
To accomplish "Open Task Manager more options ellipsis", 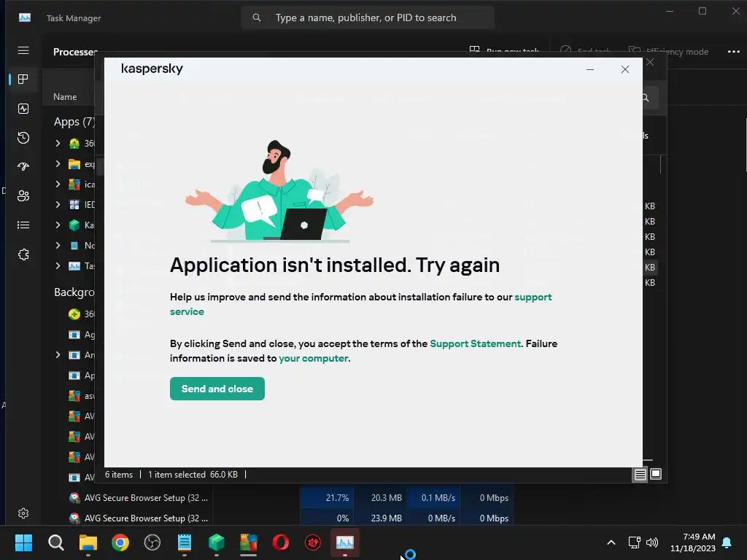I will point(734,52).
